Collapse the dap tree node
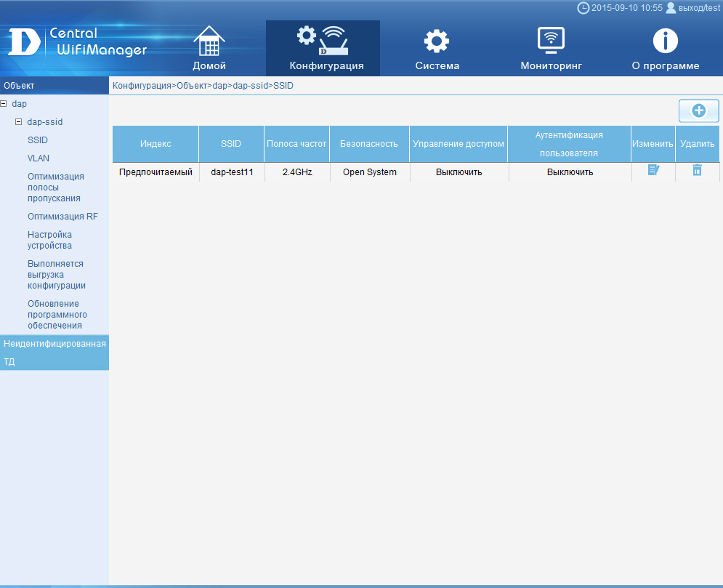723x588 pixels. [x=4, y=104]
